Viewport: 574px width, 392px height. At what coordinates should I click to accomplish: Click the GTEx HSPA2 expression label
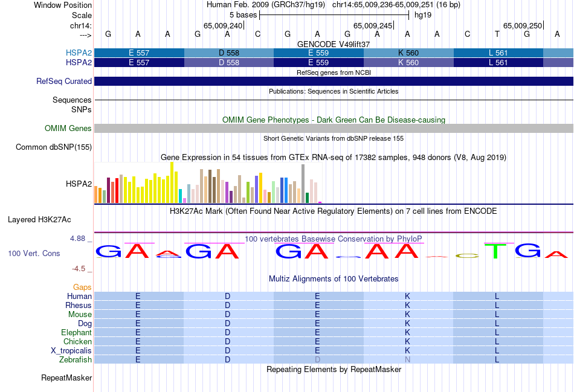coord(79,184)
